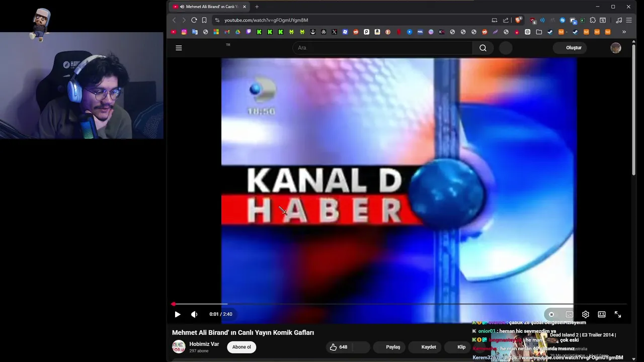The width and height of the screenshot is (644, 362).
Task: Click the '297 abone' subscriber count
Action: 199,351
